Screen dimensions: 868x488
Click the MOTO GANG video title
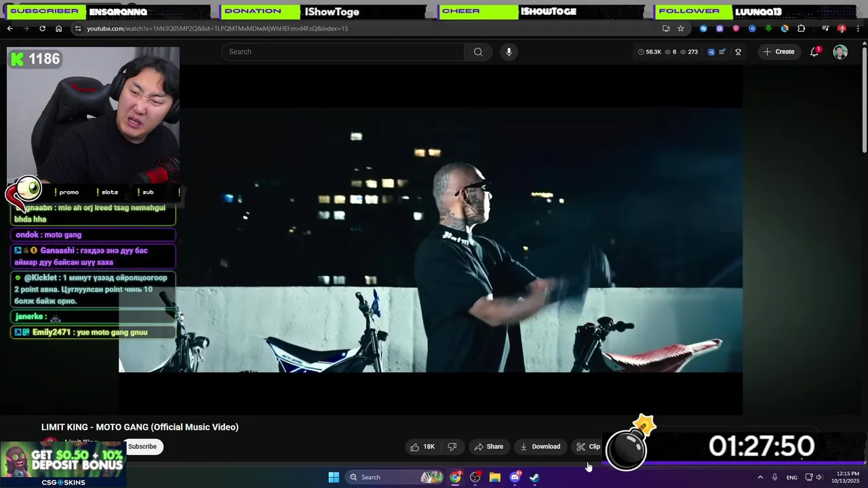(x=140, y=427)
